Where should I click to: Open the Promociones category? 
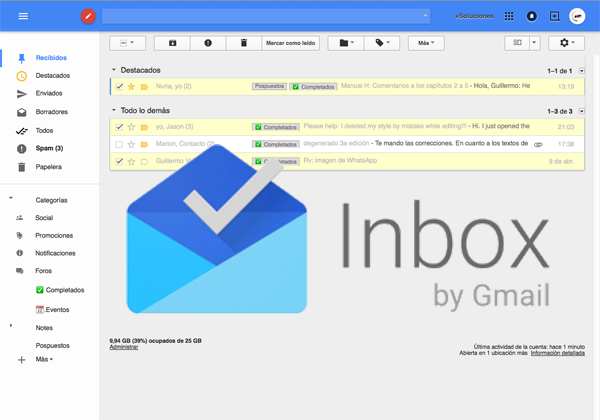(54, 236)
